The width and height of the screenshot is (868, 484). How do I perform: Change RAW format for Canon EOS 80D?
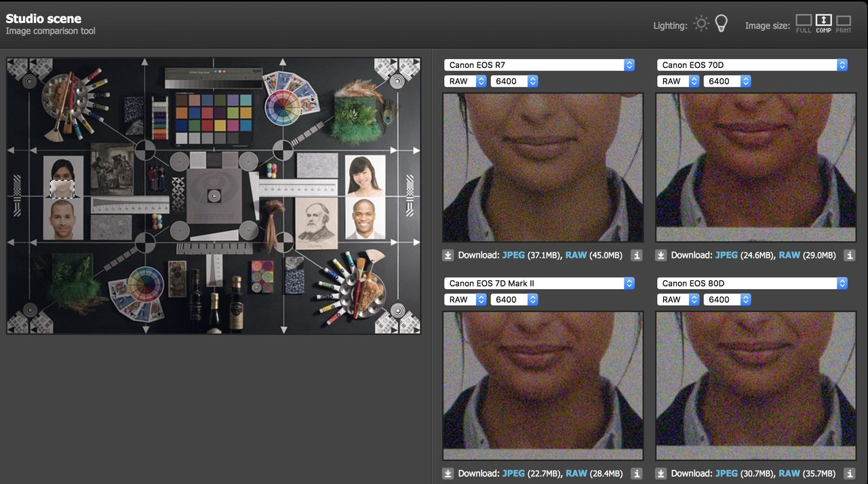(x=679, y=299)
